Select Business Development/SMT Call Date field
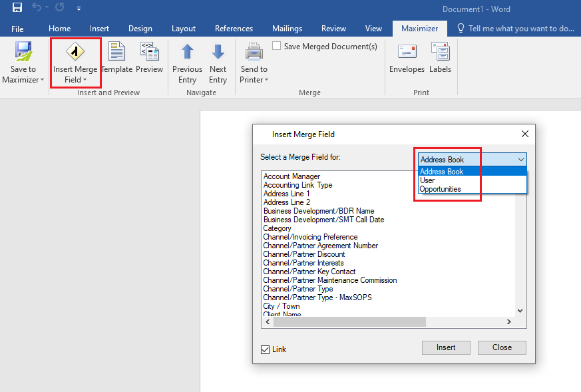581x392 pixels. point(323,220)
